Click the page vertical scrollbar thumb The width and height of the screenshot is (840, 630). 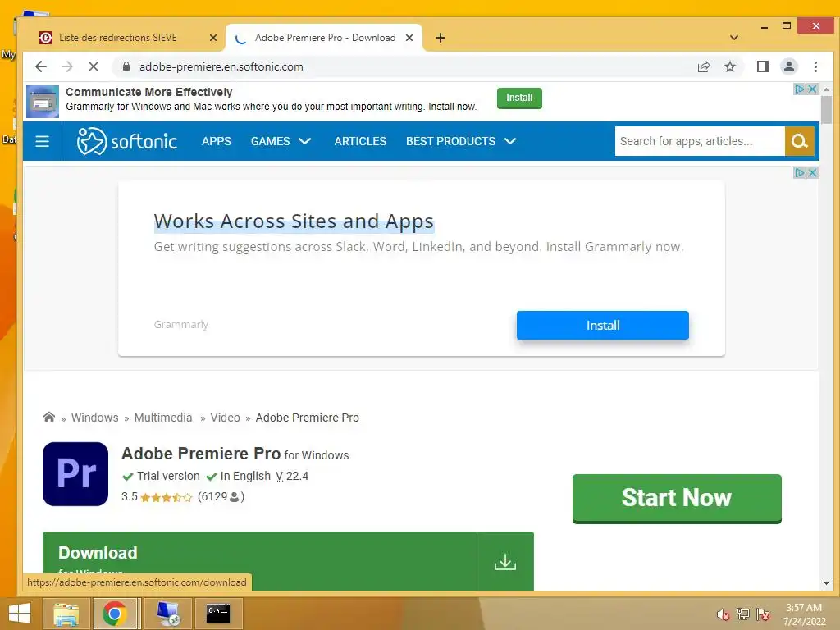(x=827, y=110)
